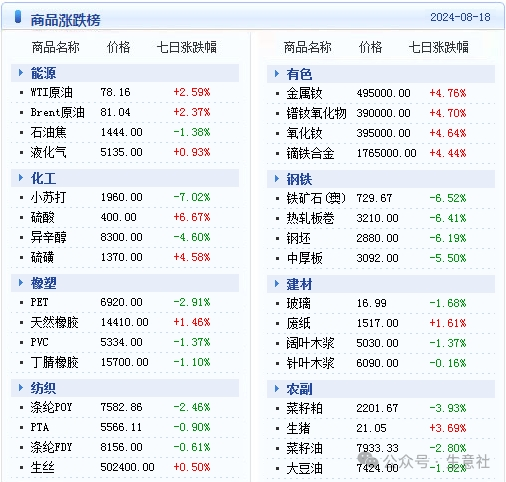Select 涤纶POY commodity name
This screenshot has width=506, height=482.
click(51, 407)
